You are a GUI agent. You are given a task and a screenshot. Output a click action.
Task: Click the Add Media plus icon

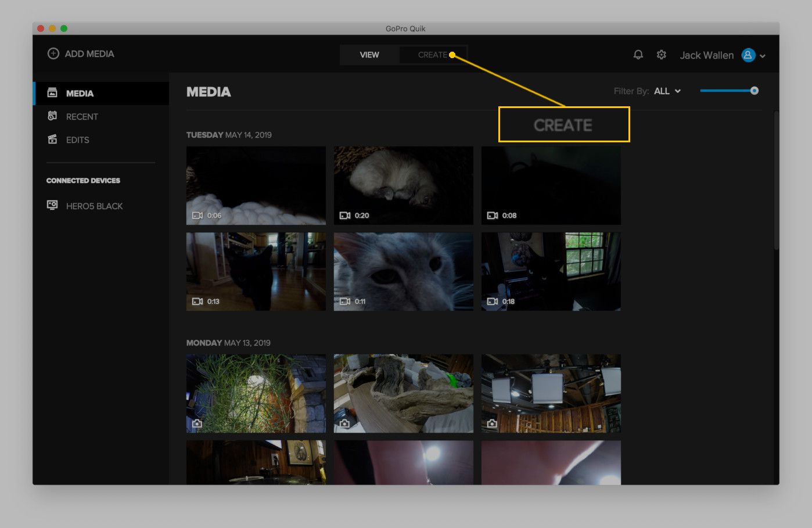53,53
